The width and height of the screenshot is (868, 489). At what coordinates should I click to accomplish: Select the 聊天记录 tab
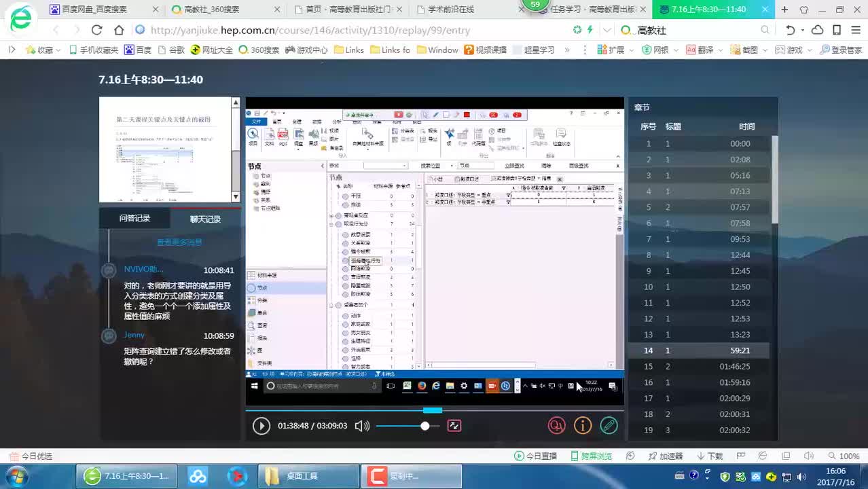205,219
